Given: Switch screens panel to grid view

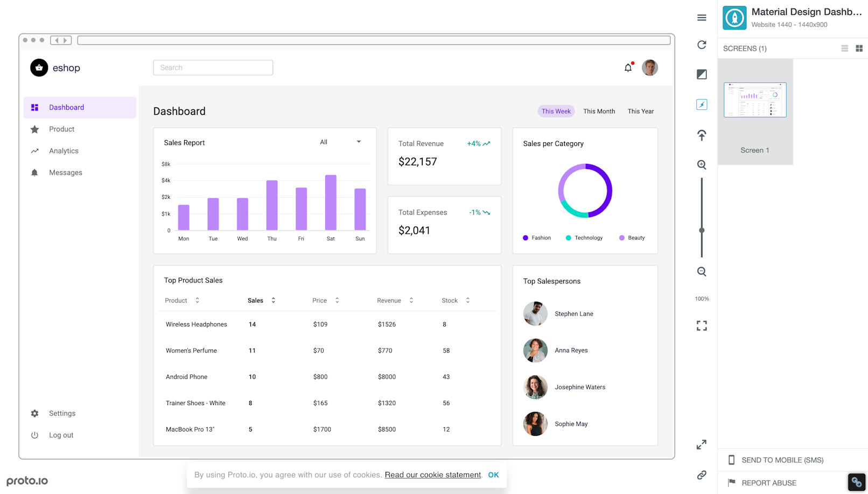Looking at the screenshot, I should pos(859,48).
